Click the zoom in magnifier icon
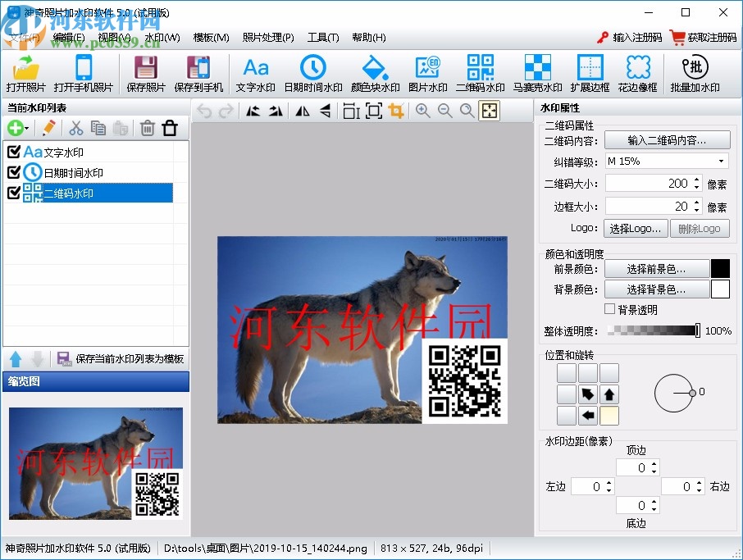Viewport: 743px width, 560px height. (423, 112)
